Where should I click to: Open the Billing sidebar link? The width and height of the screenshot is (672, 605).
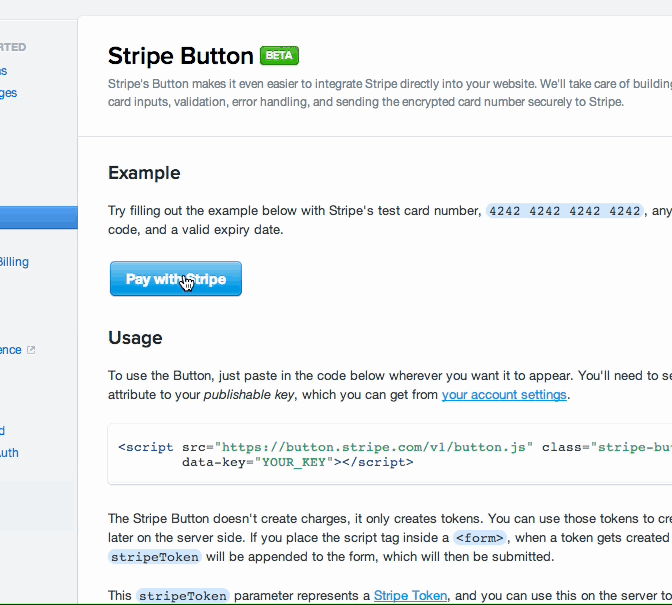14,262
